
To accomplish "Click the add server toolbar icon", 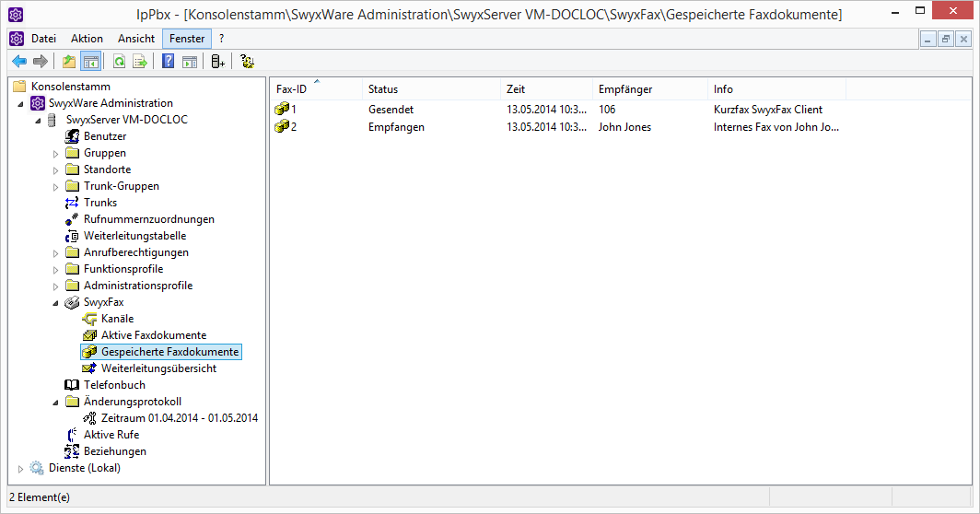I will (x=217, y=62).
